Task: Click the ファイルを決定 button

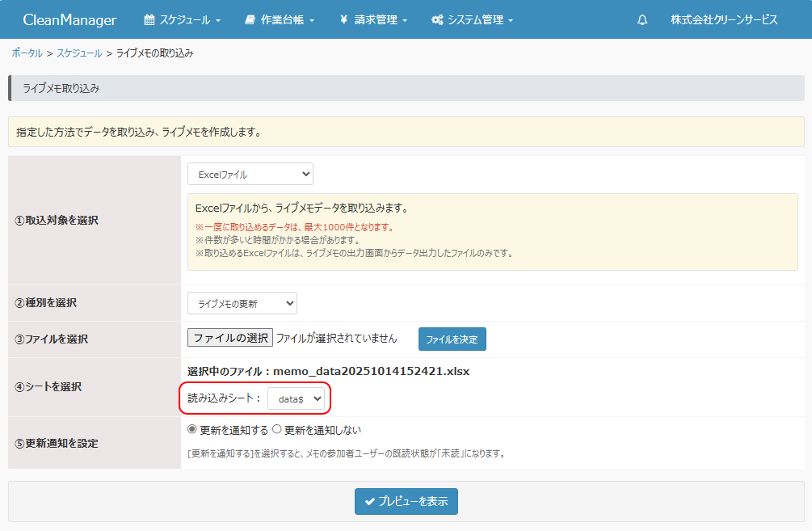Action: tap(452, 339)
